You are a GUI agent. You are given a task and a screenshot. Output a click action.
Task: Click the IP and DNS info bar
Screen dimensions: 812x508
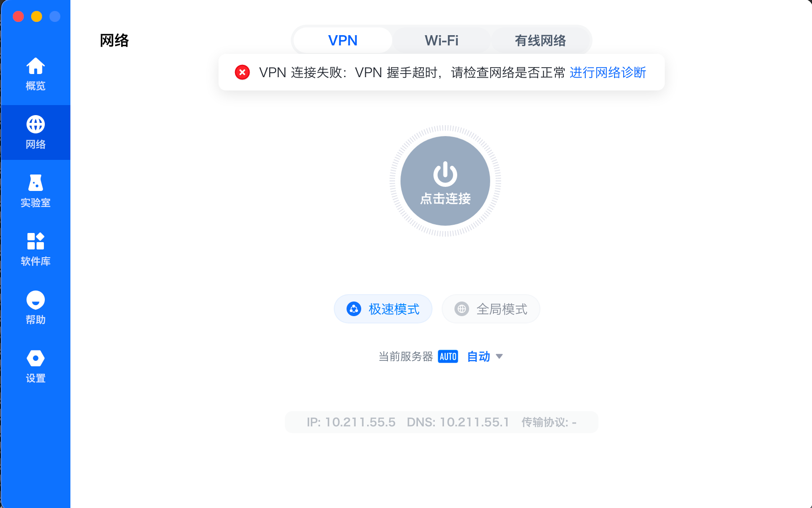point(442,422)
